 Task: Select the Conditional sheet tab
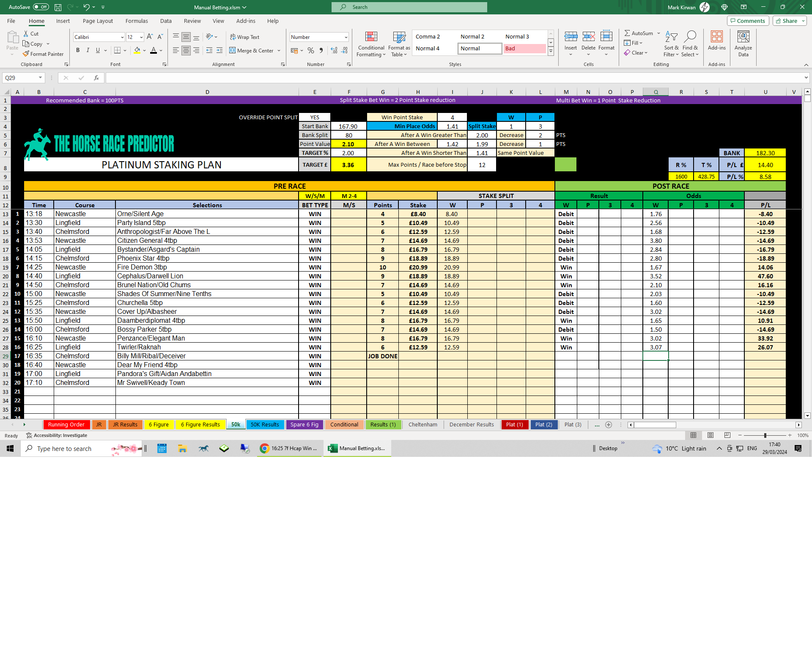tap(344, 425)
